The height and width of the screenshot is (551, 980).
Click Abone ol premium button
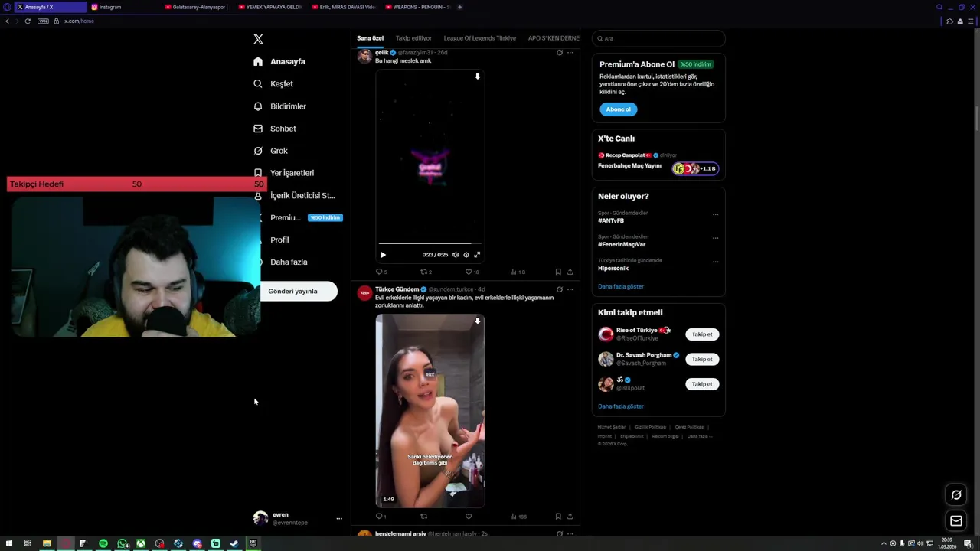tap(618, 109)
